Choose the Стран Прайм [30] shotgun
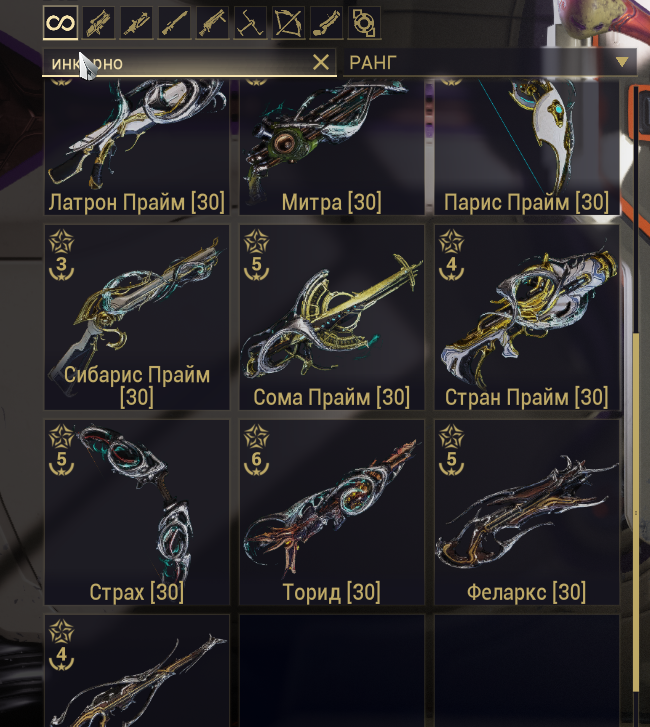The image size is (650, 727). (x=527, y=318)
